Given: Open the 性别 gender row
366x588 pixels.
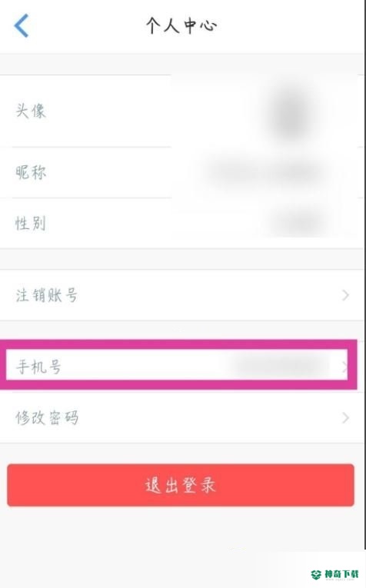Looking at the screenshot, I should click(181, 223).
